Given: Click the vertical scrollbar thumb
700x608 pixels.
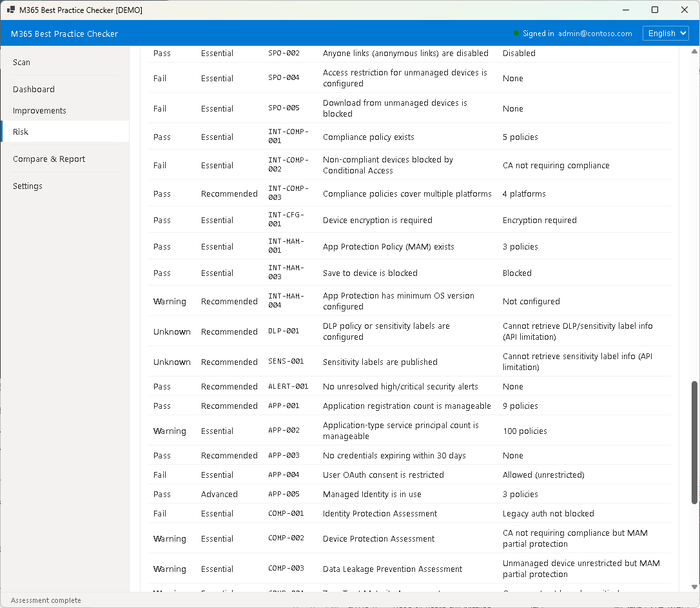Looking at the screenshot, I should (x=694, y=442).
